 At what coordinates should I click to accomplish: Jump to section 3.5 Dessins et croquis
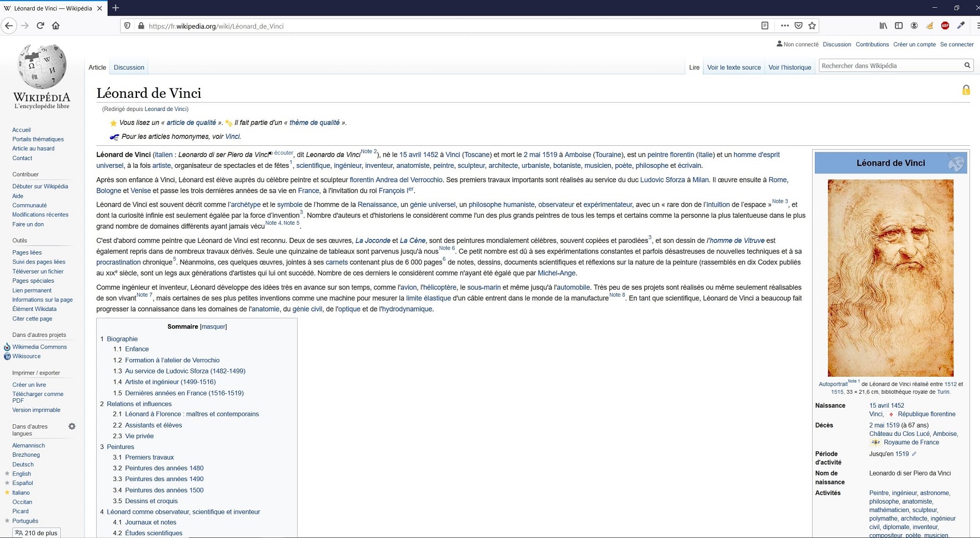coord(151,501)
